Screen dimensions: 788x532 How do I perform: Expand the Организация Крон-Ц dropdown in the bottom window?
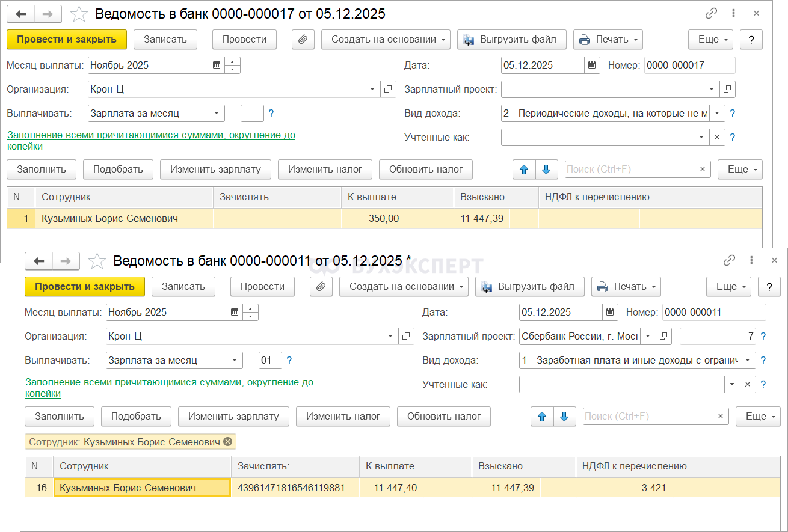[390, 336]
